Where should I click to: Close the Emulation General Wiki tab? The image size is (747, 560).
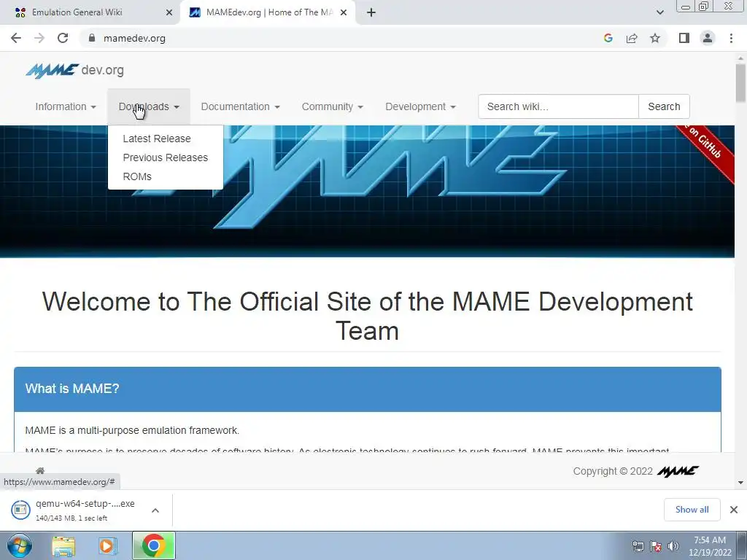pyautogui.click(x=169, y=12)
